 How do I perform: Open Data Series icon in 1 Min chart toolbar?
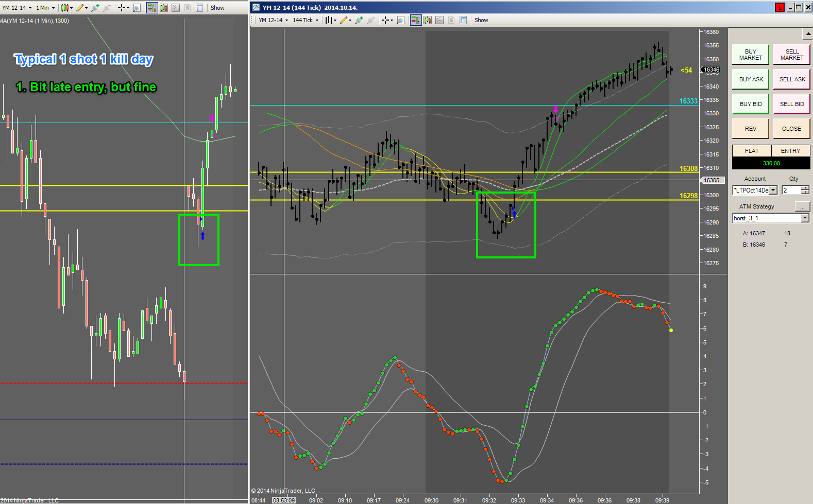[164, 8]
